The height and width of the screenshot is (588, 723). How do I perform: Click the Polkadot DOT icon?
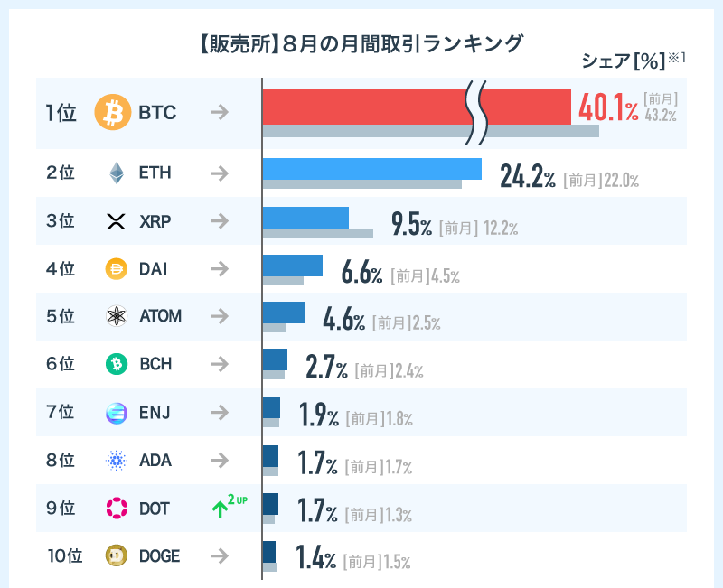tap(116, 509)
